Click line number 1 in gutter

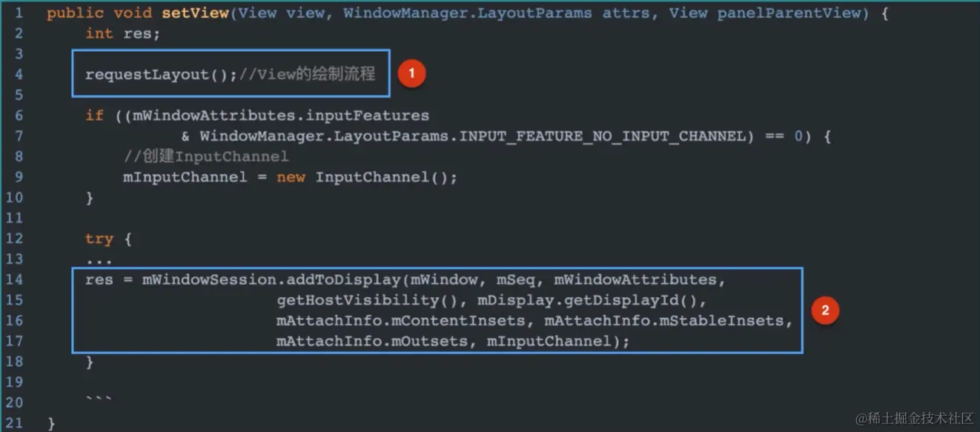19,14
